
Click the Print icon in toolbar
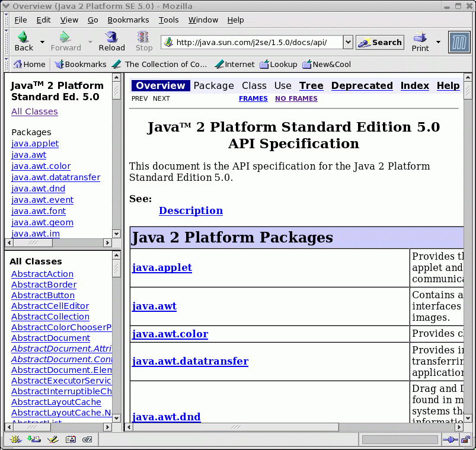[x=420, y=37]
